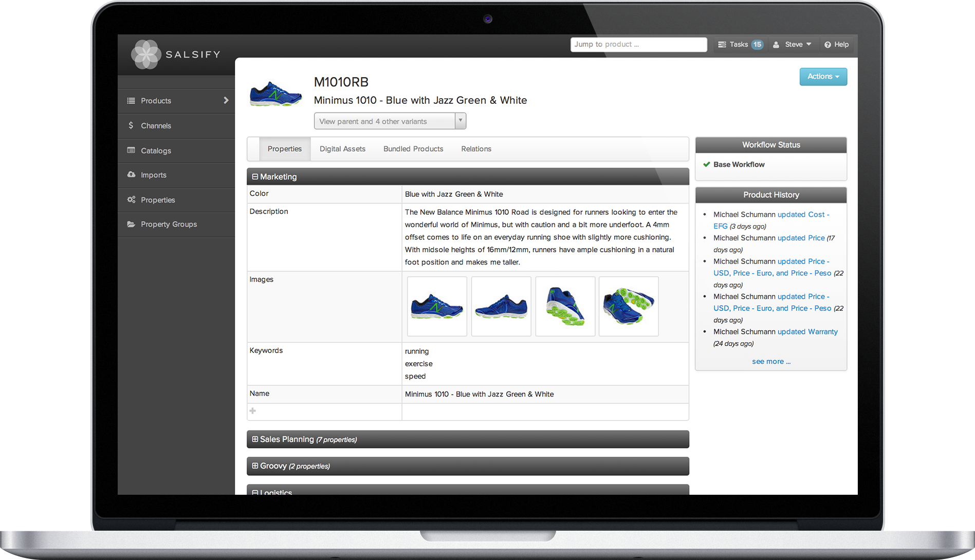Screen dimensions: 975x560
Task: Click the Property Groups folder icon
Action: tap(131, 225)
